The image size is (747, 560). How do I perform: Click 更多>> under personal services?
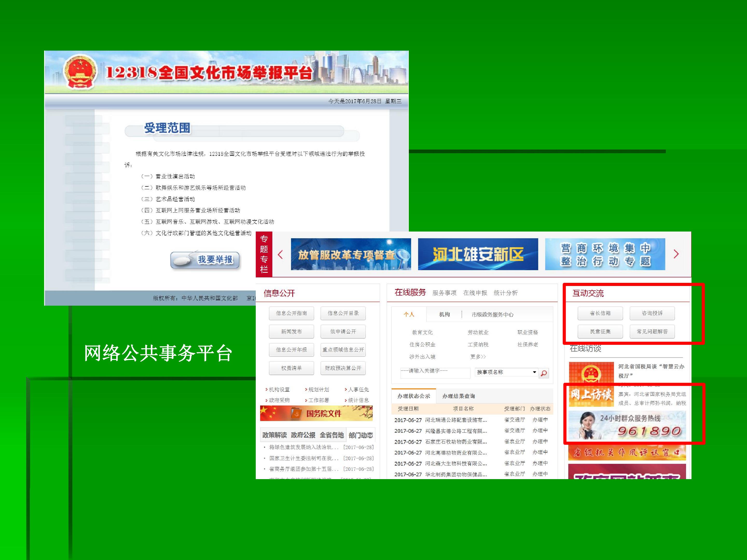coord(478,356)
